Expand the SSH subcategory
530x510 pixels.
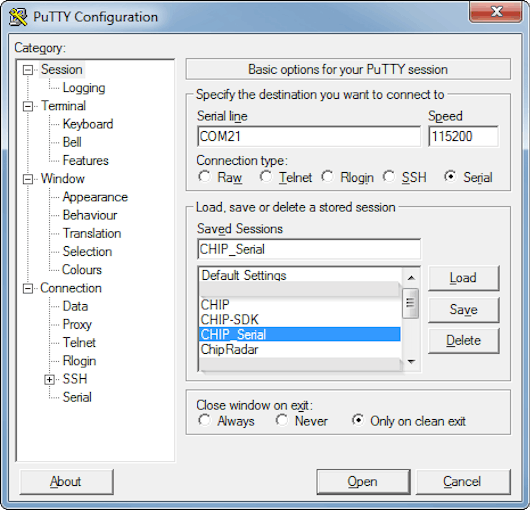pyautogui.click(x=49, y=380)
